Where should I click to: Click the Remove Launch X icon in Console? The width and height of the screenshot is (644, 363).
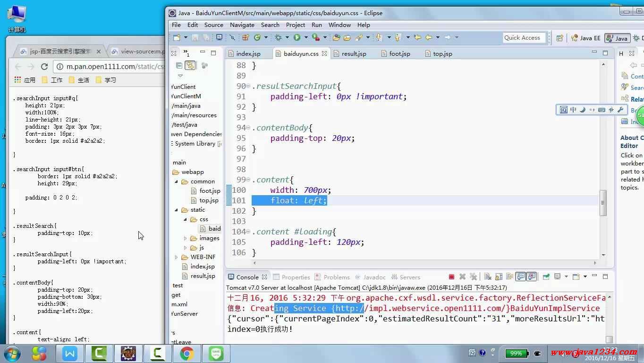pyautogui.click(x=463, y=277)
